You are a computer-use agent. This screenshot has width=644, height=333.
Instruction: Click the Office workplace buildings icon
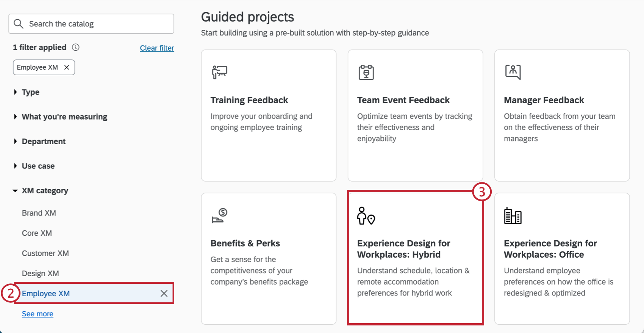pos(513,216)
